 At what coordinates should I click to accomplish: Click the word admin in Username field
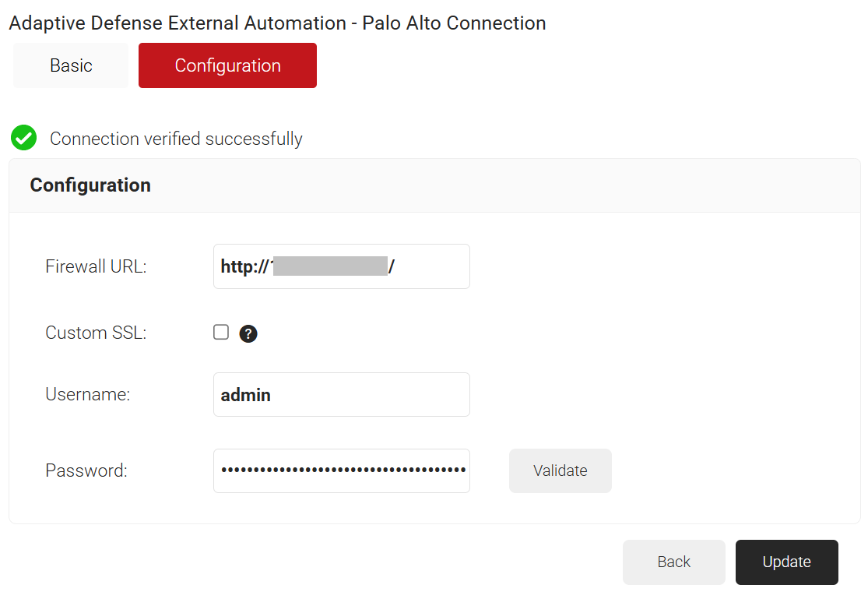pos(245,395)
